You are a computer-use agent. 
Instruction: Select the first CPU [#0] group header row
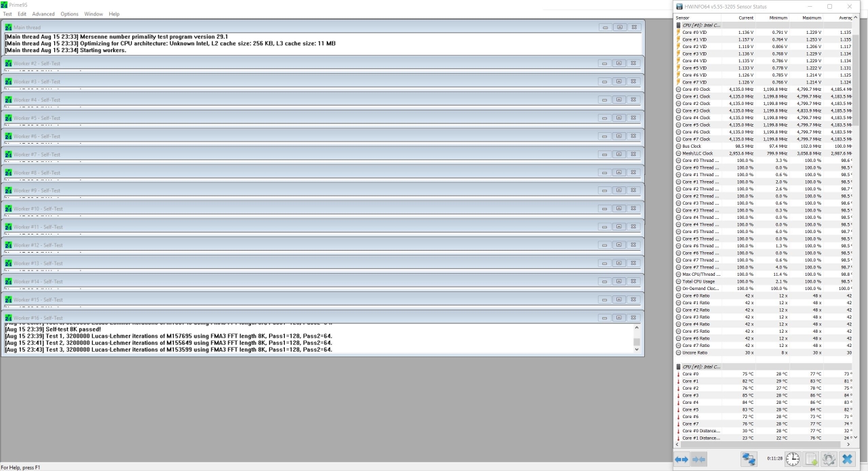[701, 25]
